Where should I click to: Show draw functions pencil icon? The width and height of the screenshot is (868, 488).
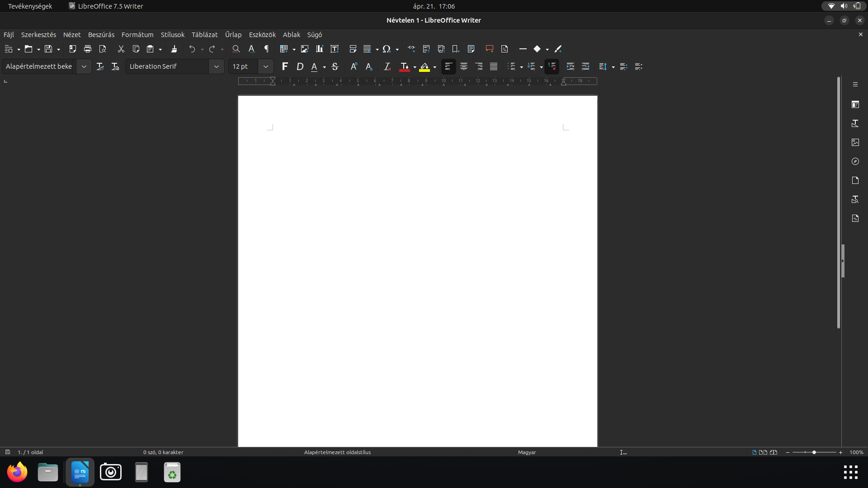[558, 49]
